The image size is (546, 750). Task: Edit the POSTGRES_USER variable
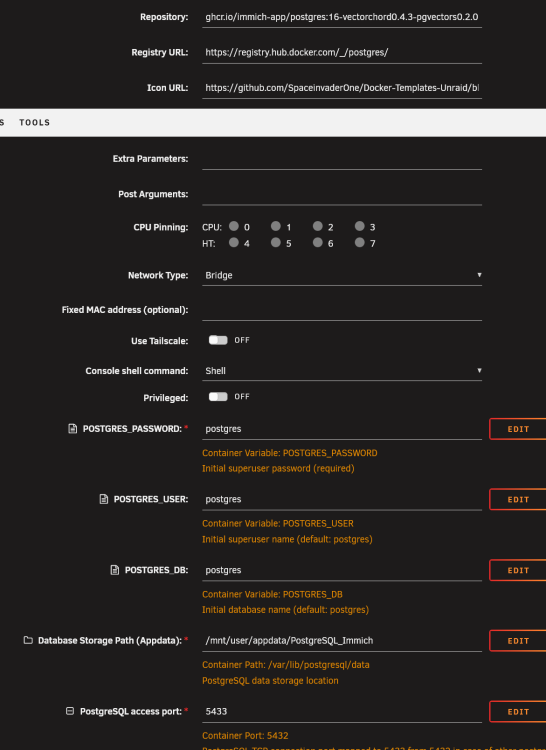coord(518,499)
